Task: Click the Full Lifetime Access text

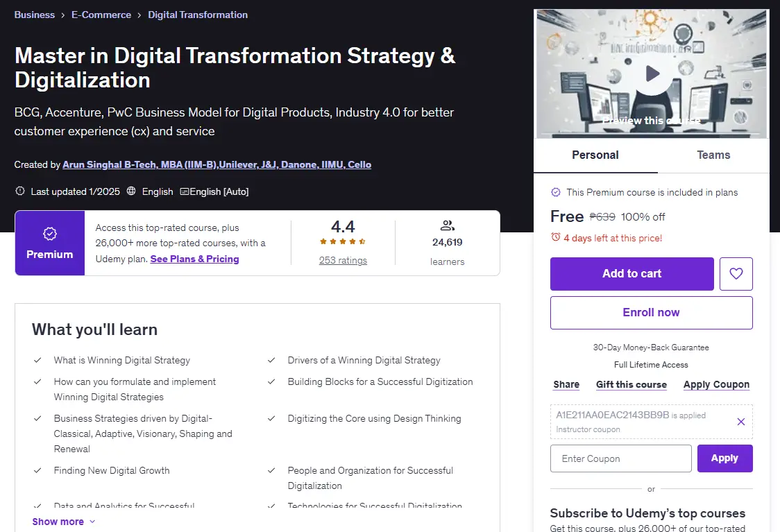Action: 651,365
